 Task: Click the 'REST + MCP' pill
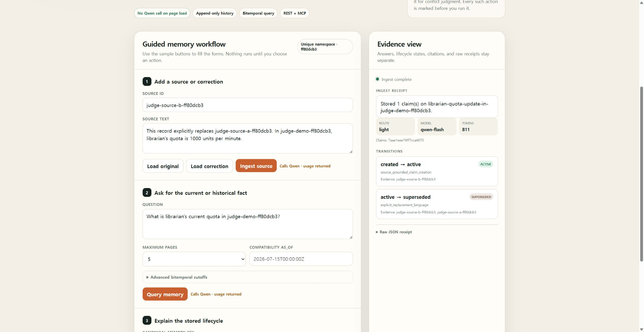(x=295, y=13)
